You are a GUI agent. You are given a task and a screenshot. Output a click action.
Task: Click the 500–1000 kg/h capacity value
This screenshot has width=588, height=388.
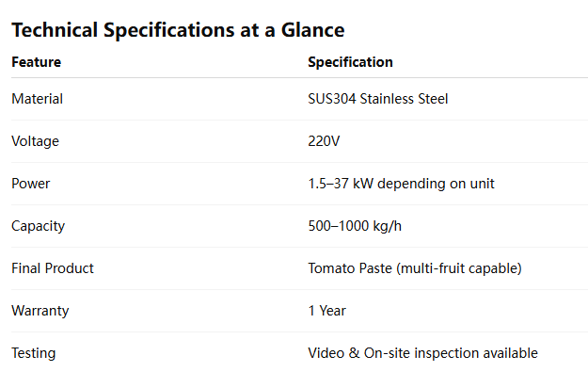point(355,226)
